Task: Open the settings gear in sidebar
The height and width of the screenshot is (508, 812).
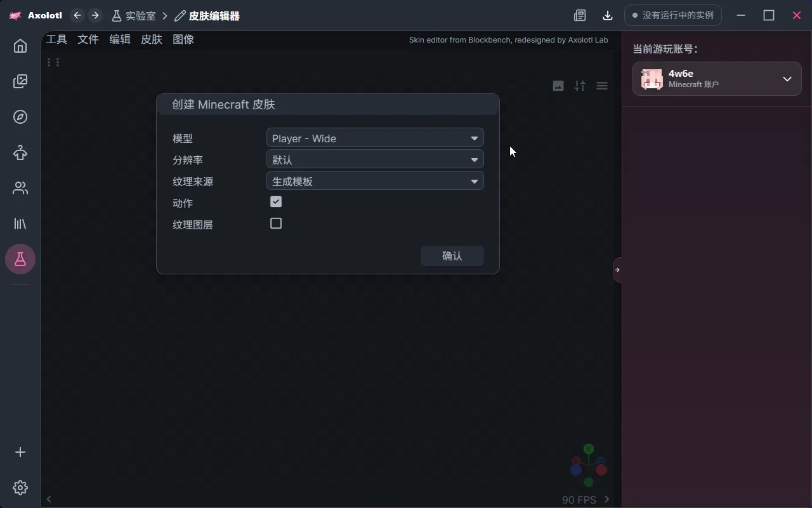Action: click(20, 488)
